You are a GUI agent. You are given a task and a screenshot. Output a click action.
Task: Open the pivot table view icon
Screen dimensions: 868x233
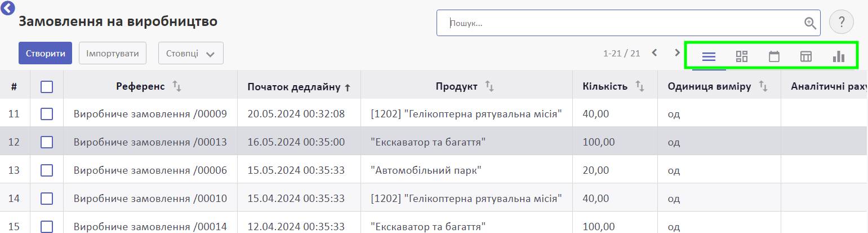[806, 56]
